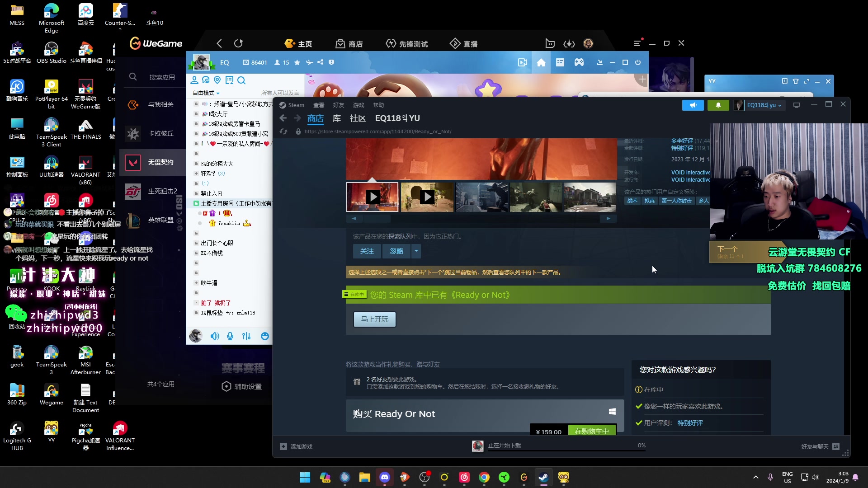Screen dimensions: 868x488
Task: Click Steam announcements megaphone button
Action: click(693, 105)
